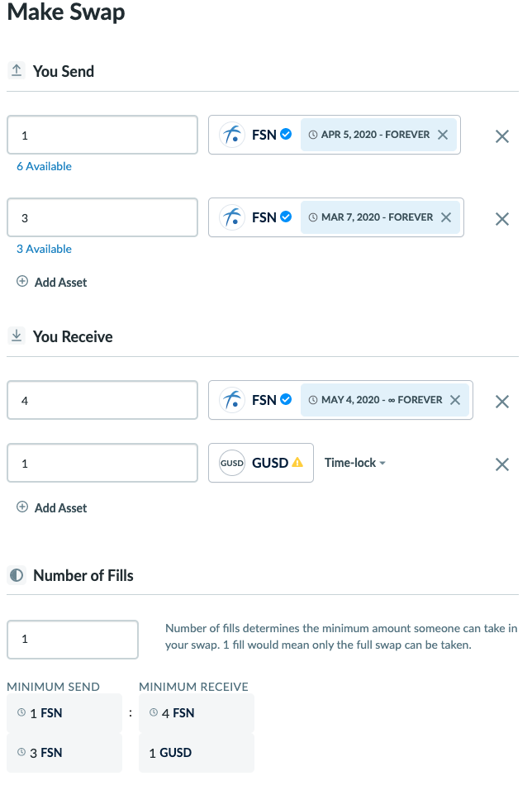The height and width of the screenshot is (795, 532).
Task: Clear the MAY 4, 2020 time-lock tag
Action: tap(455, 400)
